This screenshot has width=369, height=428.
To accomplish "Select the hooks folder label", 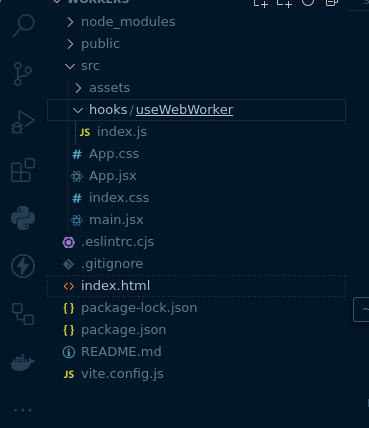I will (x=108, y=110).
